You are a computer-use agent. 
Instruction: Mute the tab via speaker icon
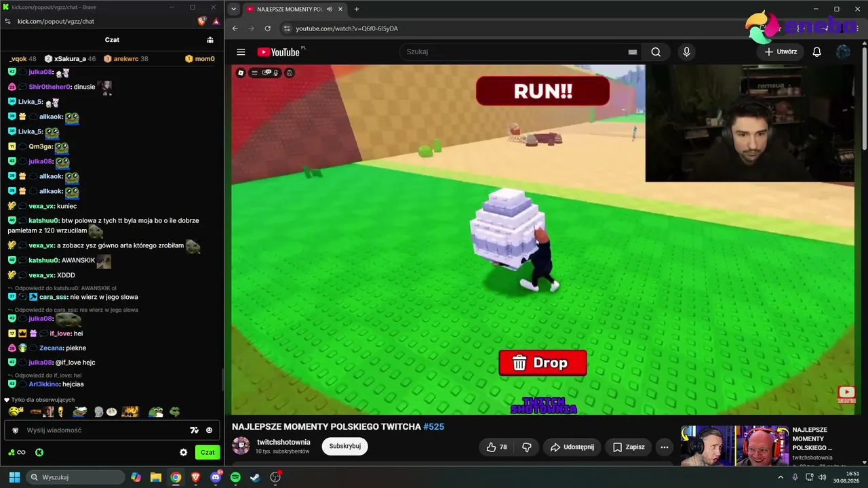click(330, 9)
